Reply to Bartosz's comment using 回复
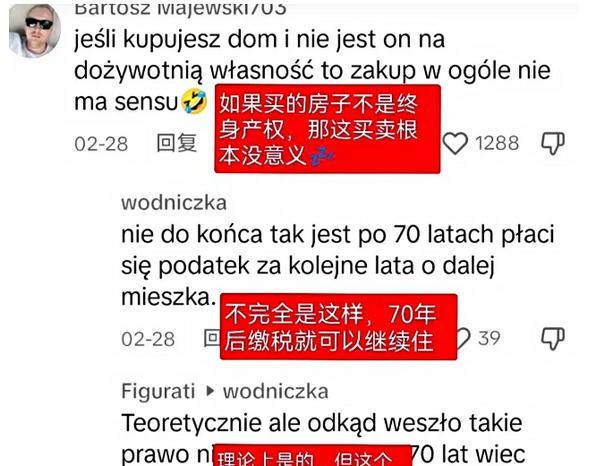Image resolution: width=609 pixels, height=466 pixels. pos(177,143)
